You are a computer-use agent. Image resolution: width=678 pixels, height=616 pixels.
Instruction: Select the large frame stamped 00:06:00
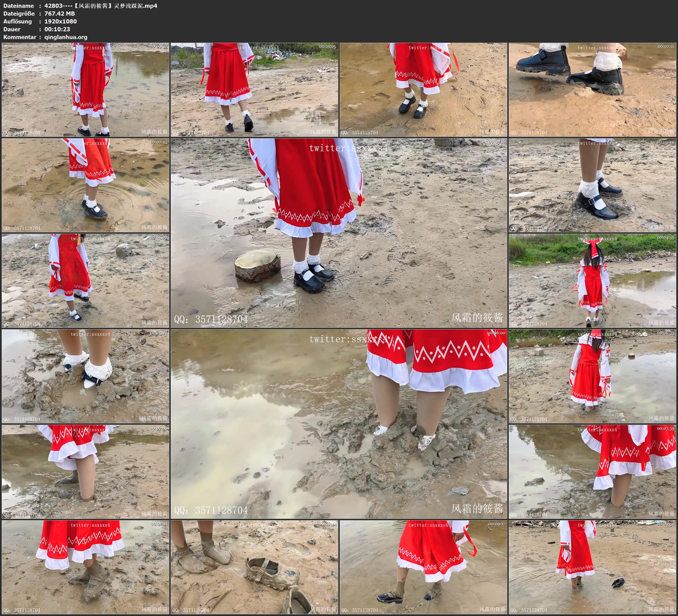(x=339, y=424)
